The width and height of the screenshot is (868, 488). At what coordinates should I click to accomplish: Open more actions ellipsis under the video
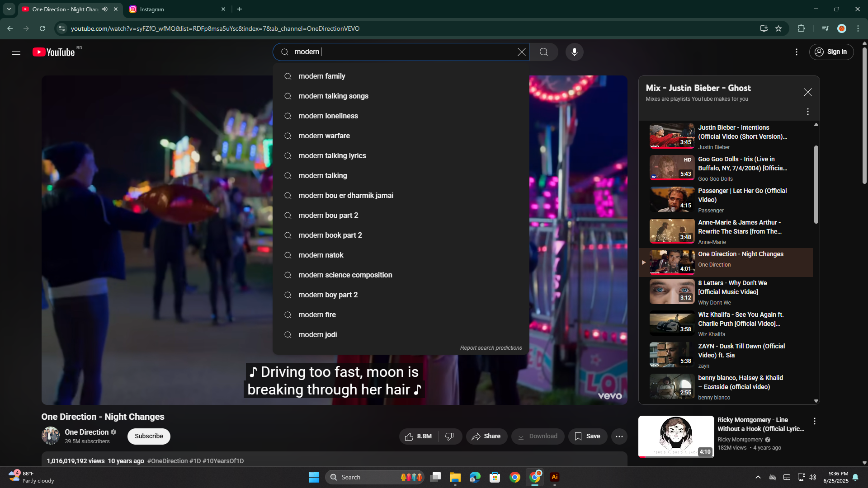[x=619, y=436]
